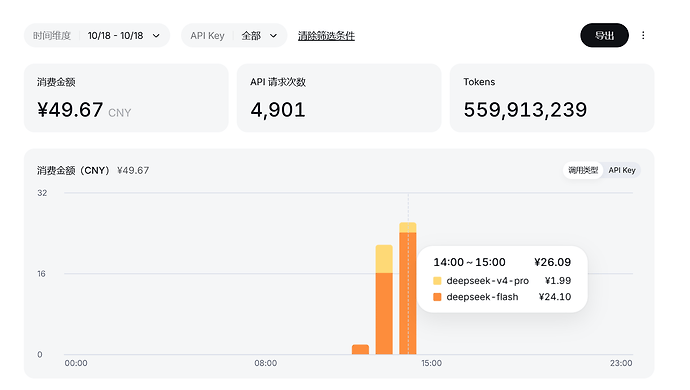690x390 pixels.
Task: Click the 15:00 axis label
Action: 431,363
